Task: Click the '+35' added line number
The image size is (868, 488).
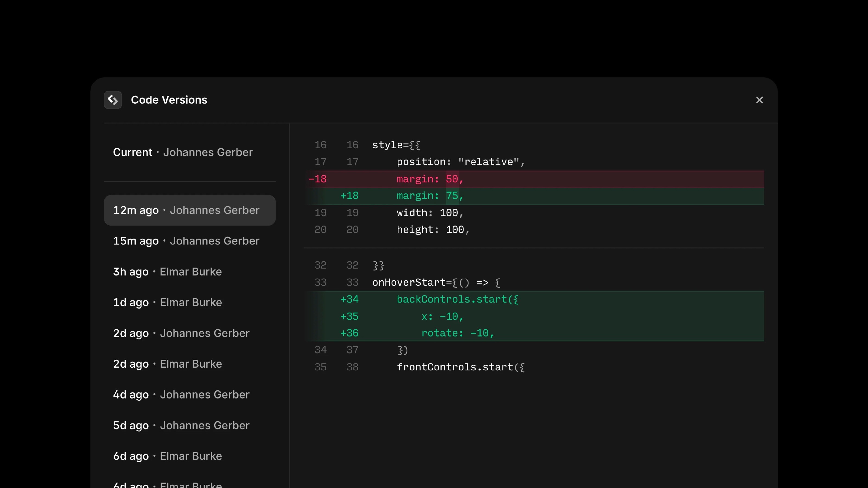Action: click(349, 317)
